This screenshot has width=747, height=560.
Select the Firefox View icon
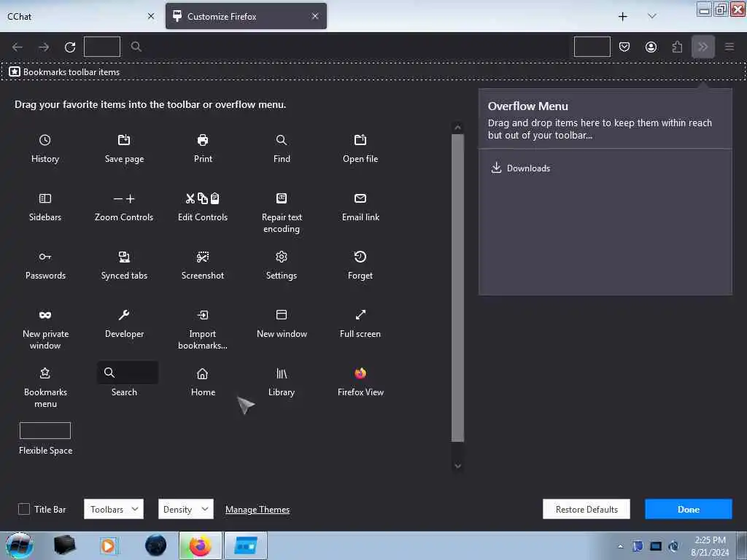pyautogui.click(x=360, y=373)
